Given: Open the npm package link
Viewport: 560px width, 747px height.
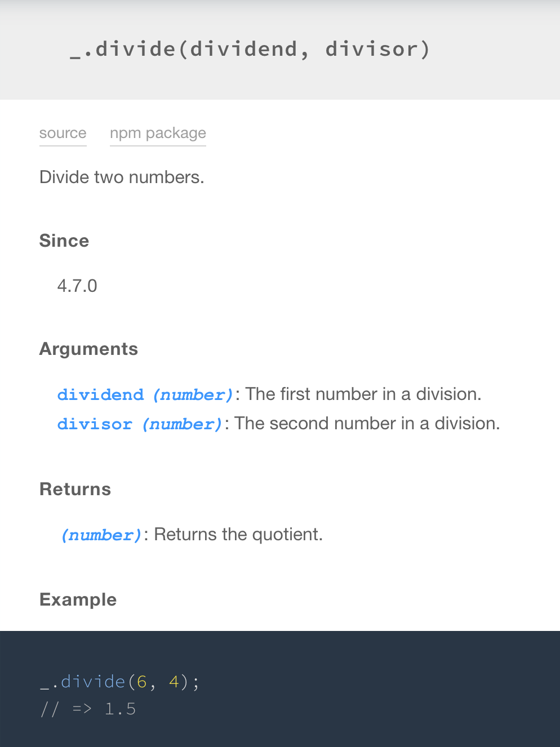Looking at the screenshot, I should [158, 134].
